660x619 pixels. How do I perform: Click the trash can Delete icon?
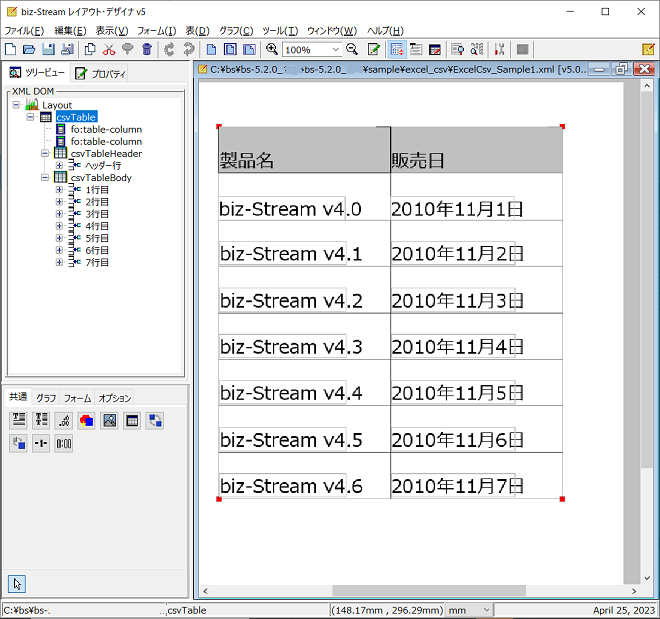(x=146, y=50)
